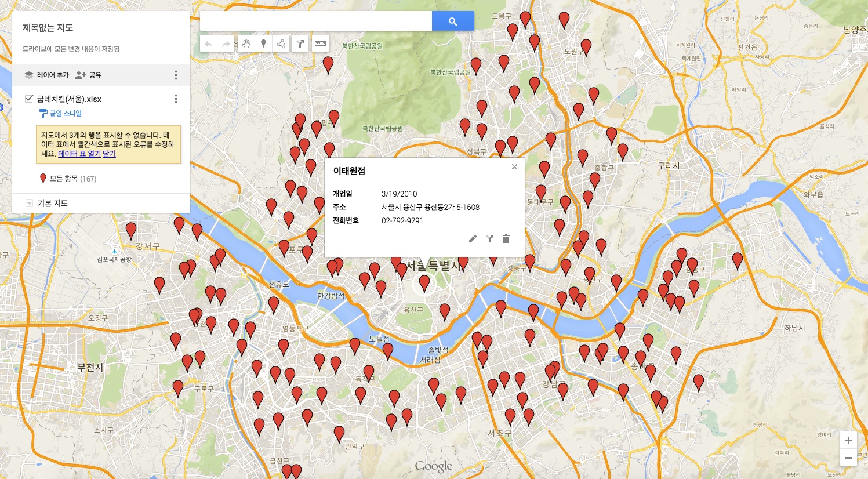
Task: Select the measure distance ruler tool
Action: pos(320,43)
